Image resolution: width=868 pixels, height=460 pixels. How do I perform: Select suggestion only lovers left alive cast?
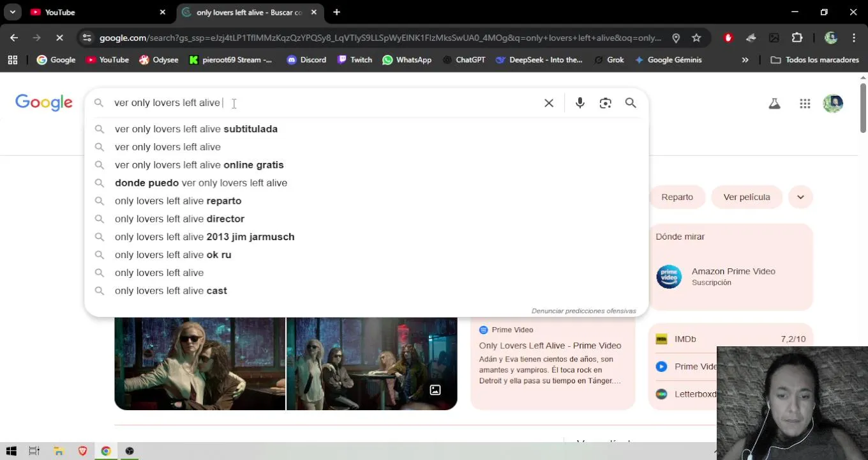pyautogui.click(x=366, y=291)
